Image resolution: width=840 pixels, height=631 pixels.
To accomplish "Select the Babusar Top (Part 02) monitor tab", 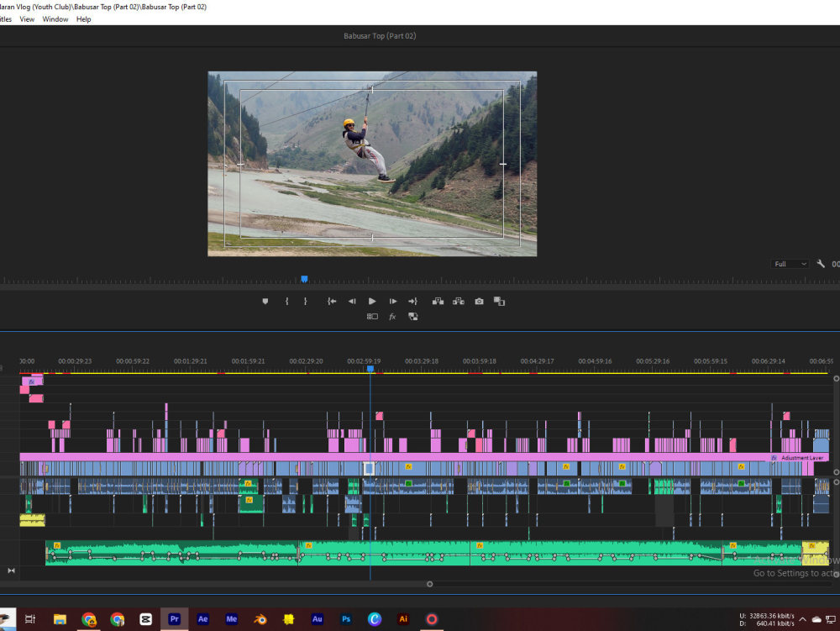I will coord(380,36).
